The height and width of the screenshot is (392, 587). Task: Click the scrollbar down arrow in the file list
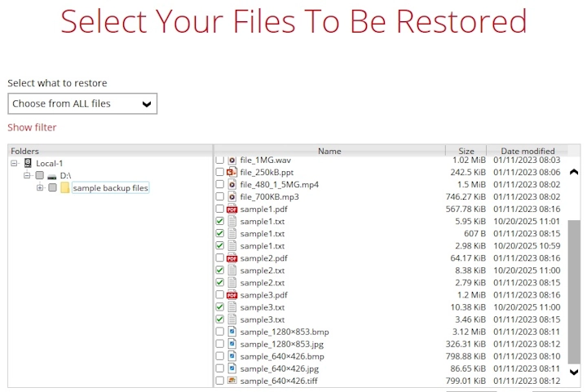[574, 372]
